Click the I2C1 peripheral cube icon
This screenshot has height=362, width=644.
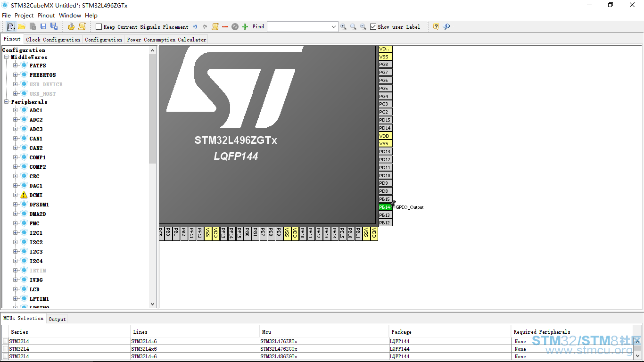tap(24, 233)
